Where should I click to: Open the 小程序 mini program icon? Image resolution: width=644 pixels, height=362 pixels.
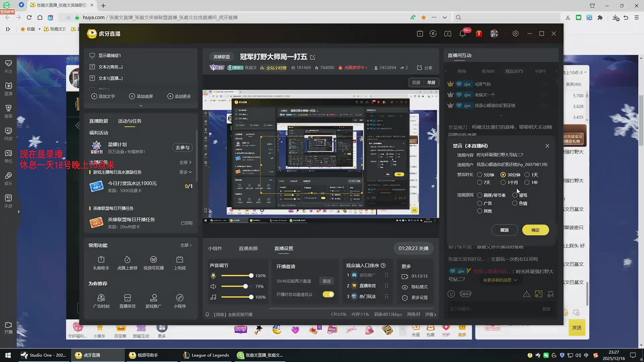point(180,298)
